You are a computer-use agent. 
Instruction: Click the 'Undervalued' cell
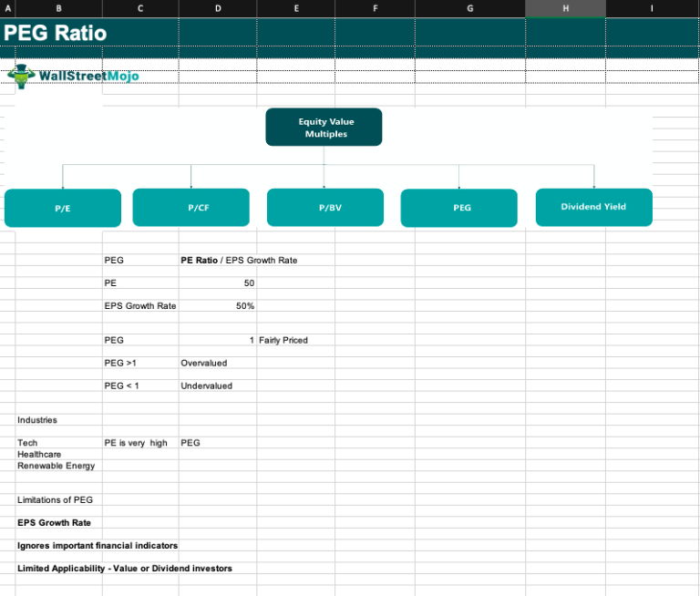pos(218,385)
